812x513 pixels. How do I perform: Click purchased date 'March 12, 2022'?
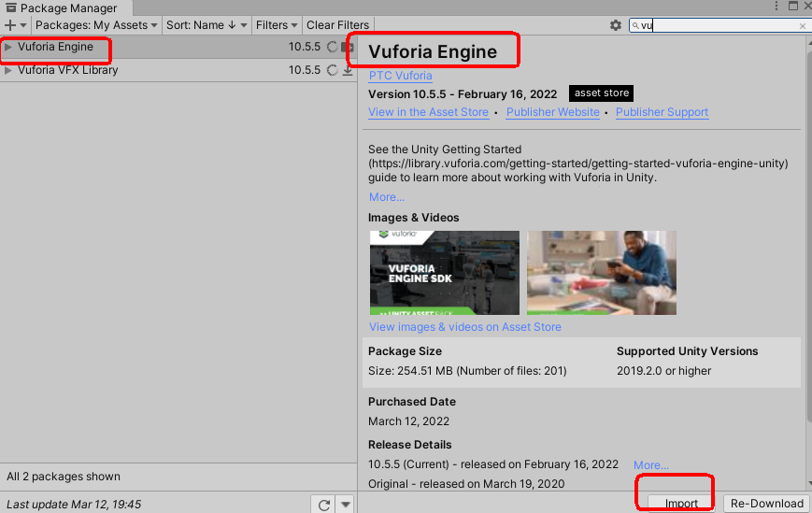408,421
